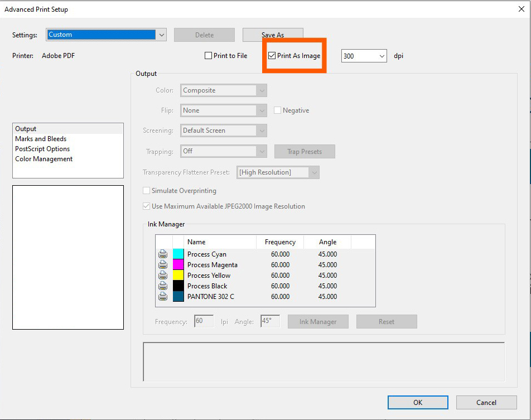The width and height of the screenshot is (531, 420).
Task: Toggle Use Maximum Available JPEG2000 Image Resolution
Action: (x=146, y=206)
